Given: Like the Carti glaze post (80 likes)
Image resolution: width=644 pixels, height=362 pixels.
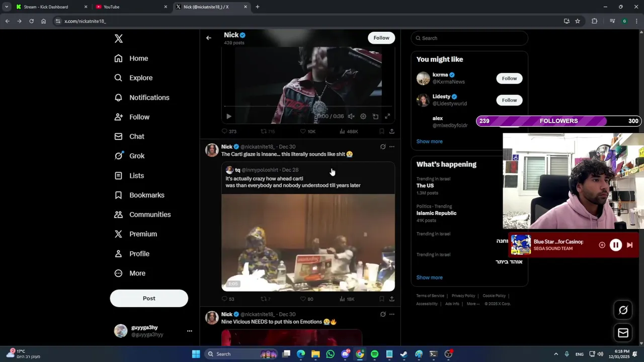Looking at the screenshot, I should click(x=307, y=299).
